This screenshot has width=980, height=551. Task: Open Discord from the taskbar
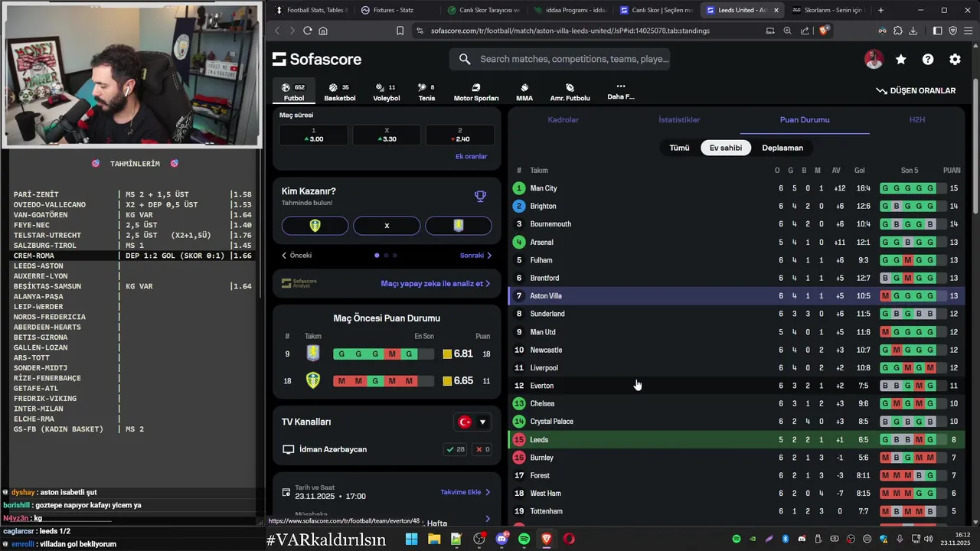[x=502, y=539]
